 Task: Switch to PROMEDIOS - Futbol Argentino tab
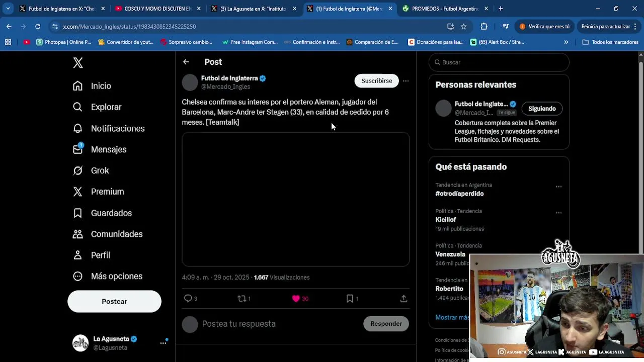(x=445, y=9)
